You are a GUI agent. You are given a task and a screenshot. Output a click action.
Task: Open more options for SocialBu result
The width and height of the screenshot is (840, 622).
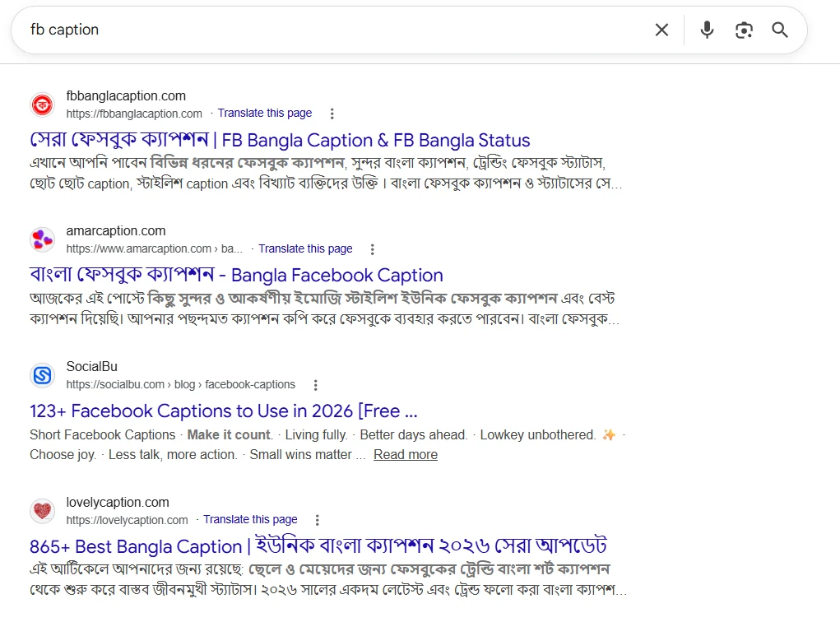(x=316, y=385)
